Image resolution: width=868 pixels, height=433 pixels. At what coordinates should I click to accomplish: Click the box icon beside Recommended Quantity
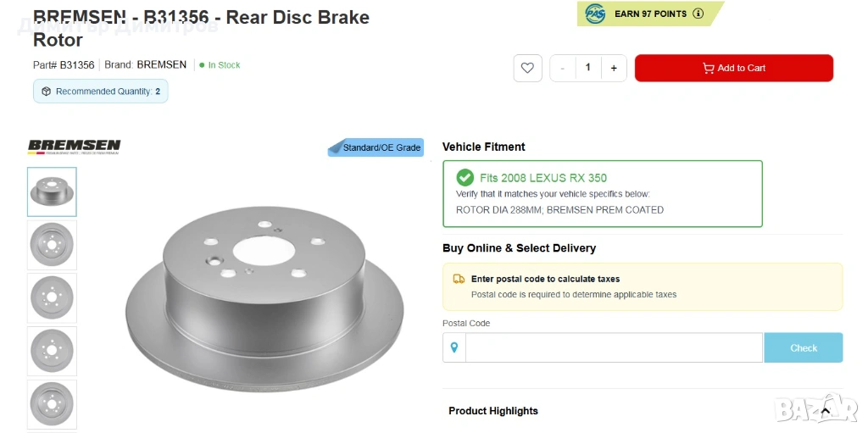pyautogui.click(x=47, y=92)
